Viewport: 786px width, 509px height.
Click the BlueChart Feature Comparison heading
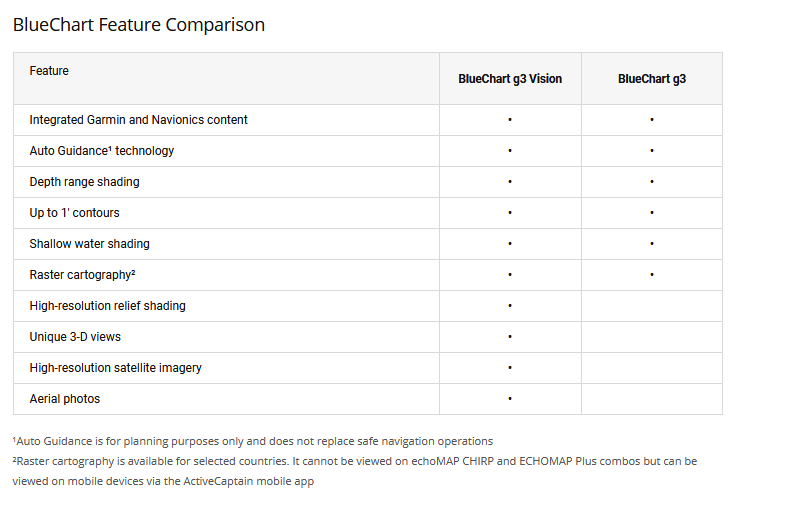(139, 25)
